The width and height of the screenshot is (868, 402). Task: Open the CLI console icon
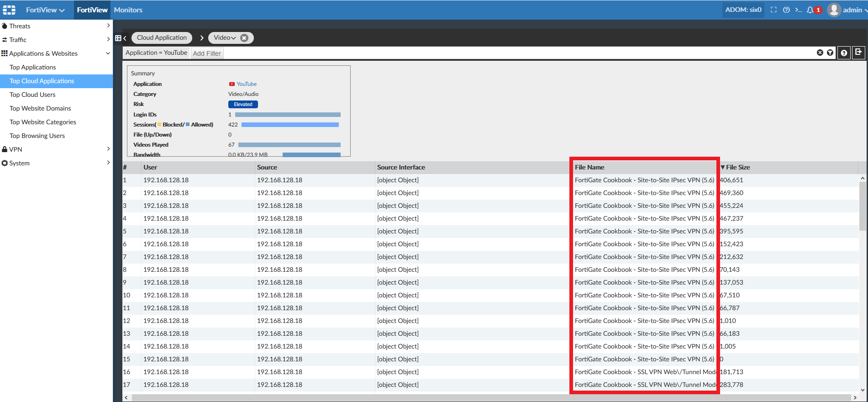tap(798, 10)
